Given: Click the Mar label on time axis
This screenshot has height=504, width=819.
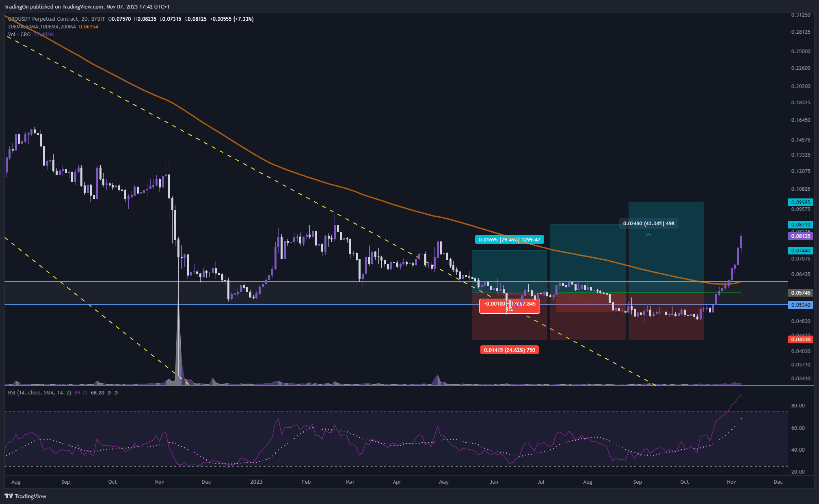Looking at the screenshot, I should point(350,482).
